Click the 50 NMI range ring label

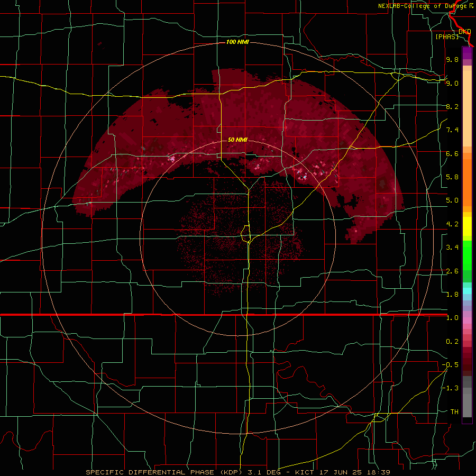tap(237, 140)
